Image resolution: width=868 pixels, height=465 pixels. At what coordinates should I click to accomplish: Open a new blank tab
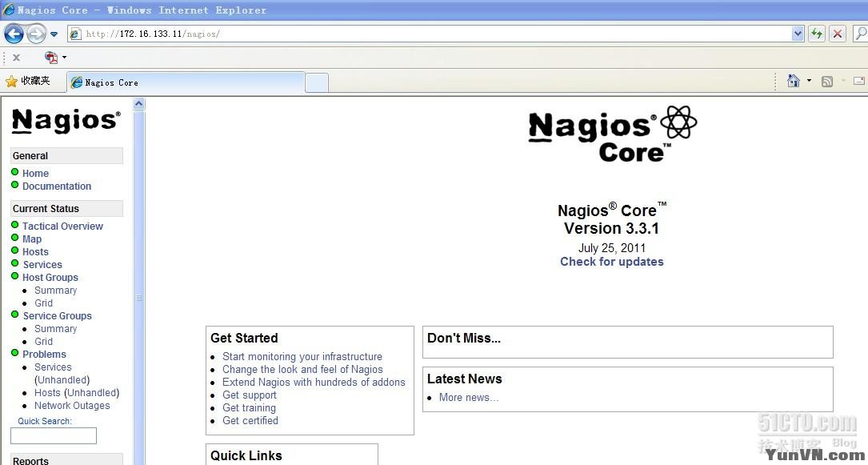coord(317,83)
